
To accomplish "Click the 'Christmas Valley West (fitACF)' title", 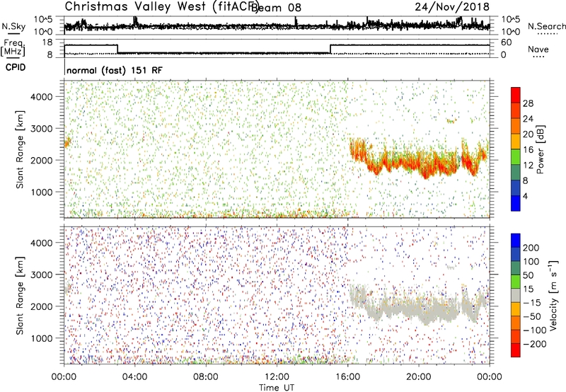I will 161,7.
